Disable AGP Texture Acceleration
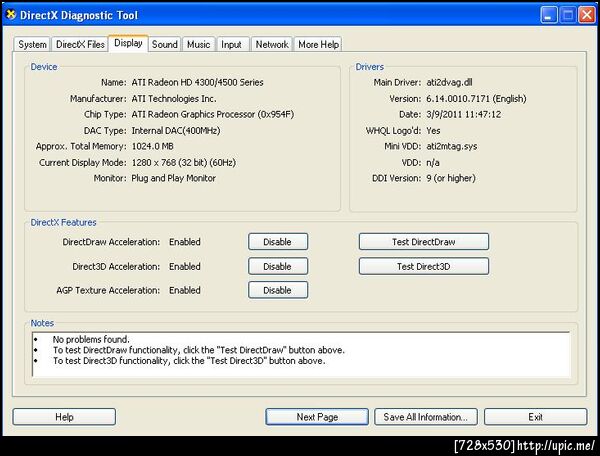Screen dimensions: 600x456 [x=278, y=290]
